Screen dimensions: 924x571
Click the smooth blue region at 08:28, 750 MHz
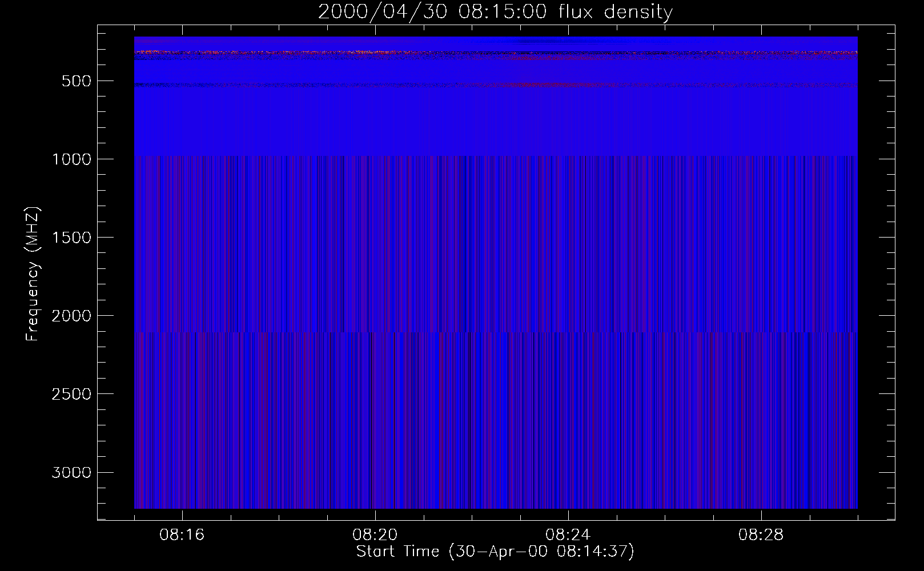(761, 119)
